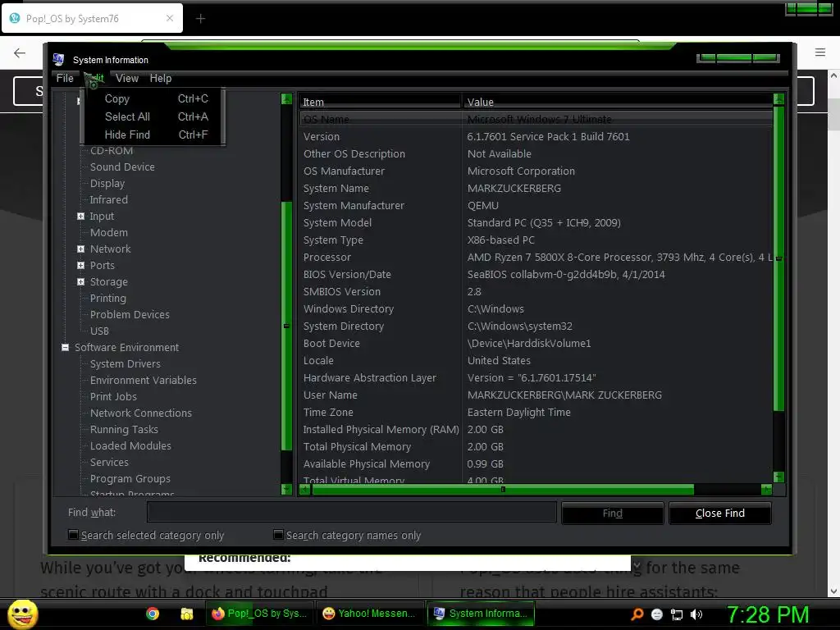Toggle Search category names only checkbox

[x=278, y=535]
